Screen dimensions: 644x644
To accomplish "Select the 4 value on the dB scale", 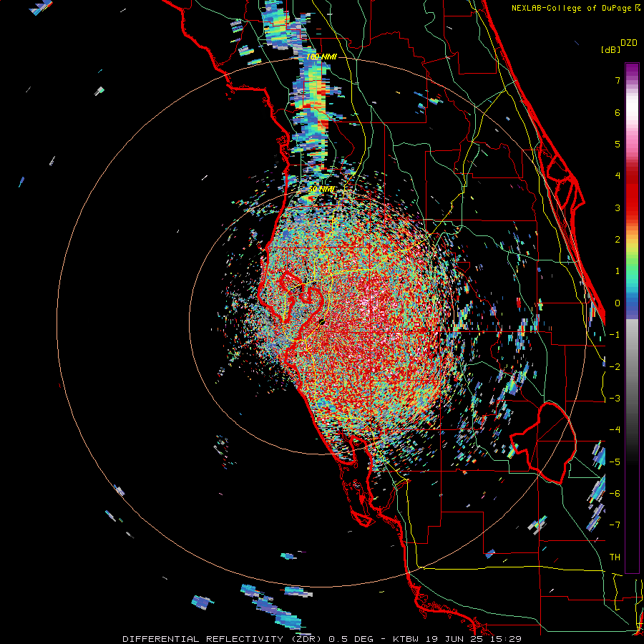I will coord(618,176).
